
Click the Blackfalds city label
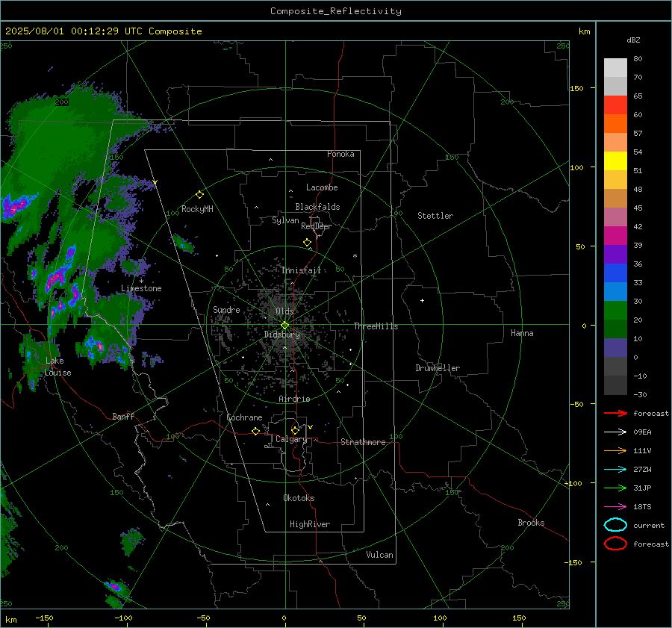pos(317,207)
